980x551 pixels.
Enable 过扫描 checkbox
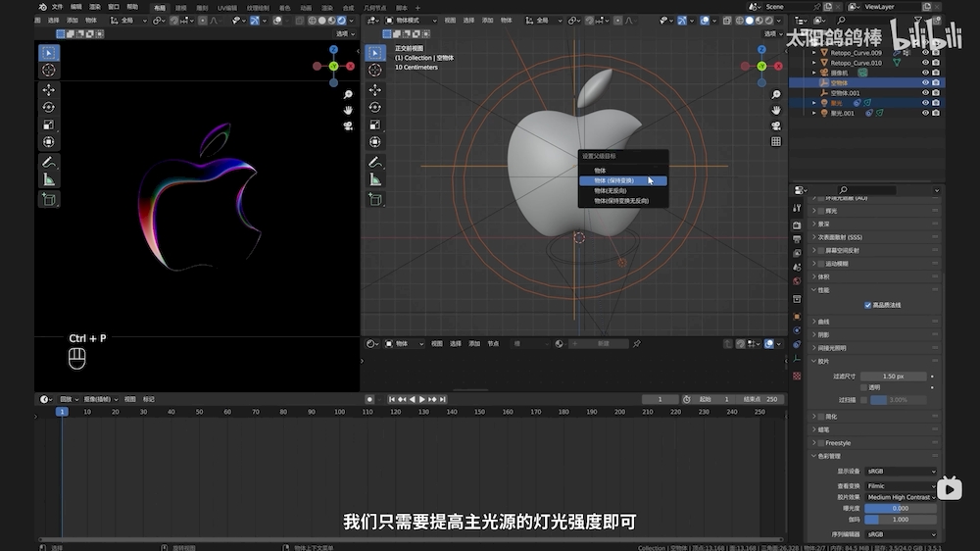(863, 400)
